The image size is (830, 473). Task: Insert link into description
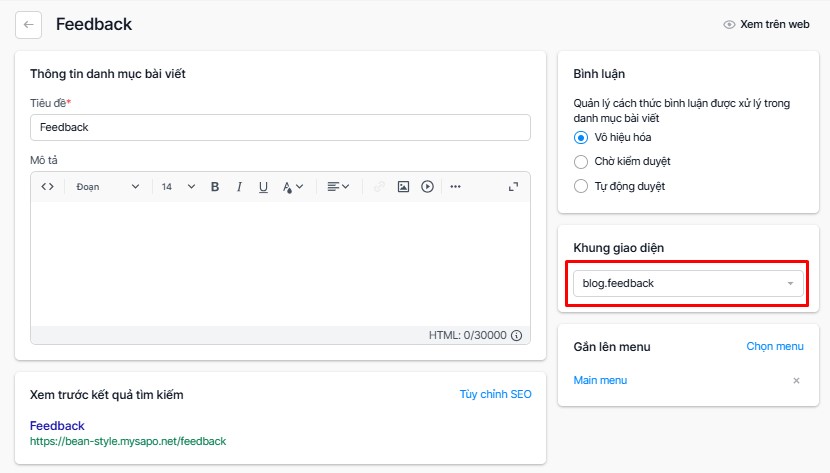click(379, 186)
